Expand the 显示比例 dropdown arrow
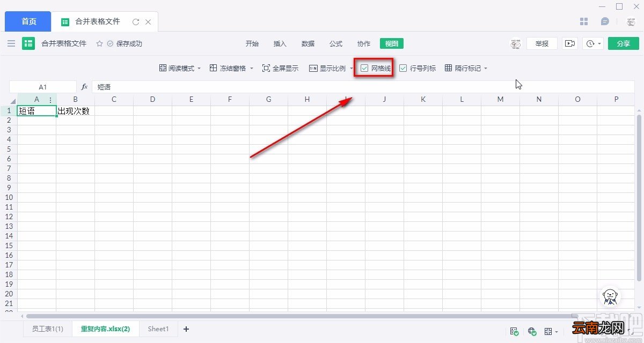The height and width of the screenshot is (343, 644). (351, 69)
